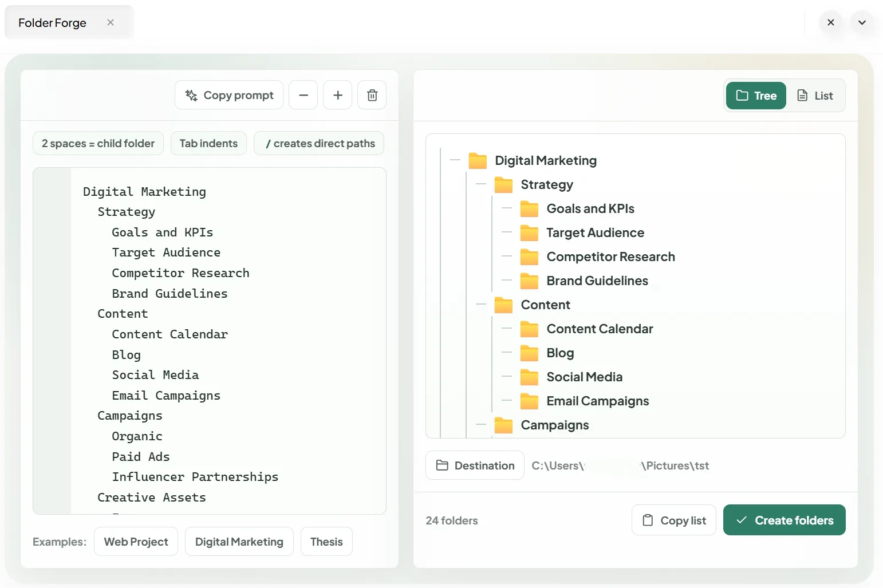Image resolution: width=883 pixels, height=588 pixels.
Task: Close the Folder Forge tab
Action: tap(111, 22)
